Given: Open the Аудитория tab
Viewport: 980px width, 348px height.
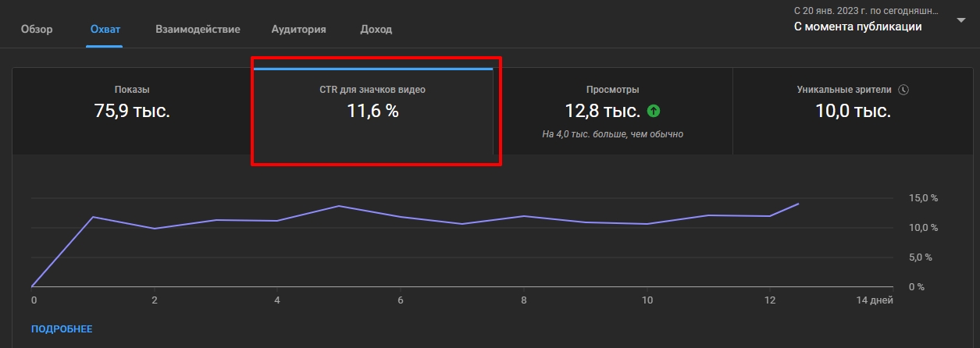Looking at the screenshot, I should (299, 30).
